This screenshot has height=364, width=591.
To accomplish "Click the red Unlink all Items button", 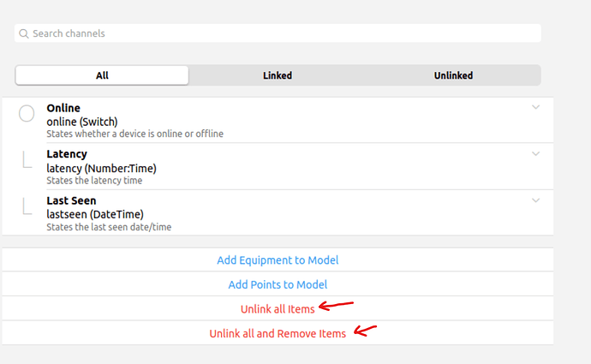I will coord(278,309).
